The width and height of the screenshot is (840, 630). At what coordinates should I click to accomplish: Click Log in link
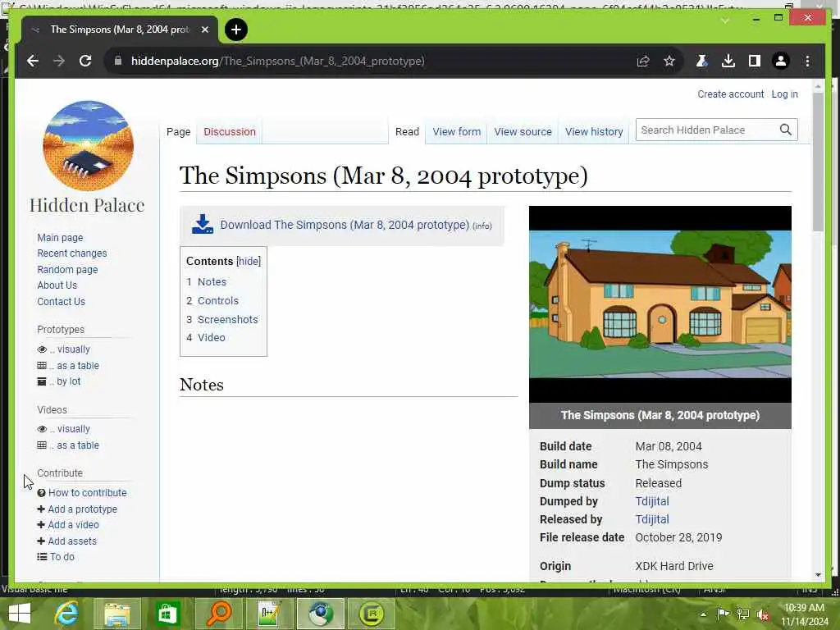784,94
